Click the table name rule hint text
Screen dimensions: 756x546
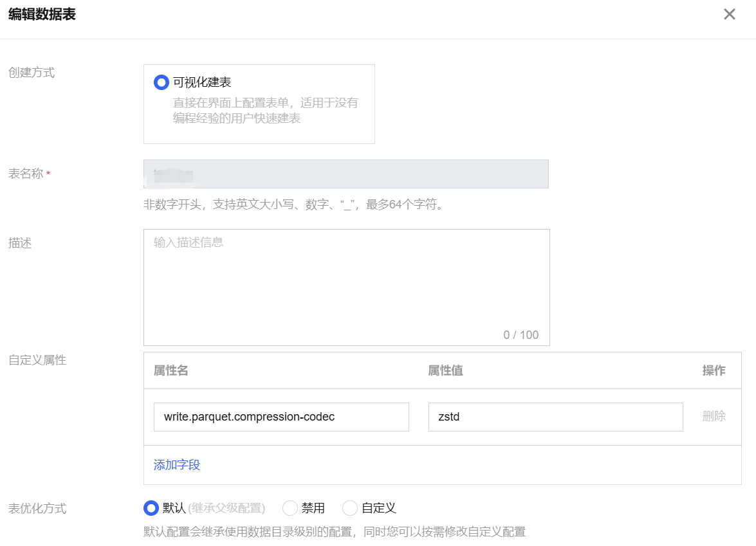point(293,205)
